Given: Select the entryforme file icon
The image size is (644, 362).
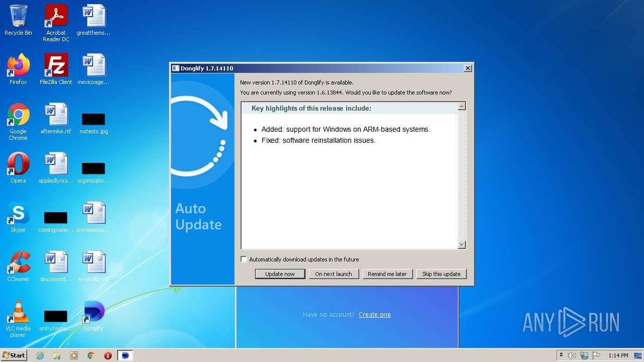Looking at the screenshot, I should [x=56, y=320].
